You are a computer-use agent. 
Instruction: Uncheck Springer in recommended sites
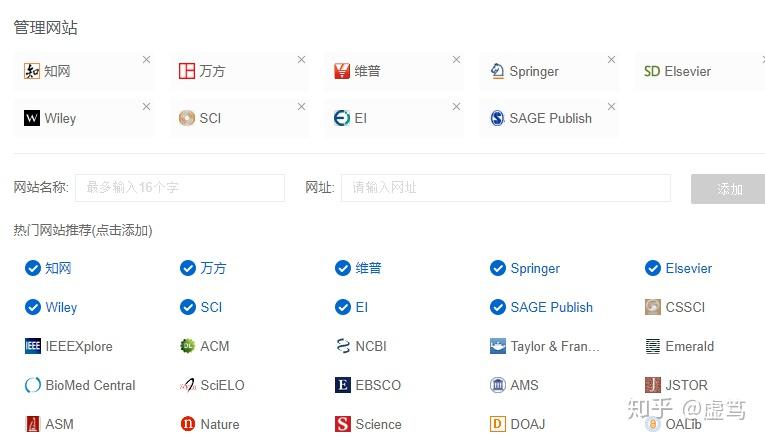point(498,268)
